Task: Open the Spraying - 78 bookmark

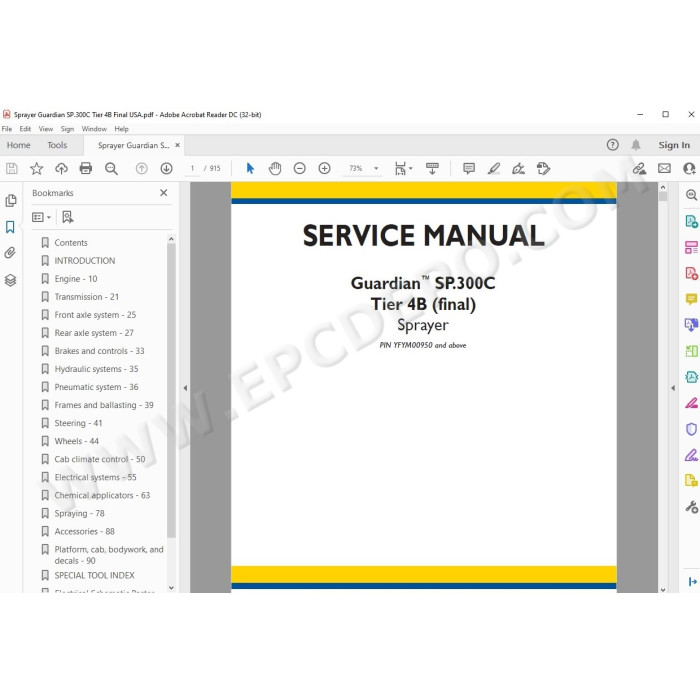Action: (79, 513)
